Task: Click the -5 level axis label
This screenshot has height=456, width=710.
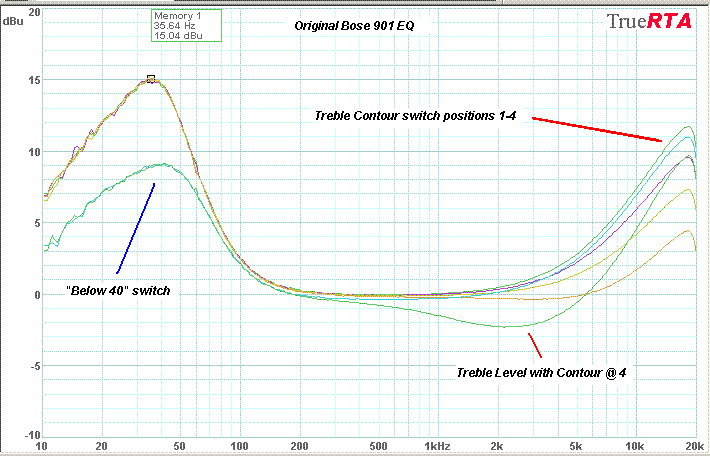Action: click(34, 366)
